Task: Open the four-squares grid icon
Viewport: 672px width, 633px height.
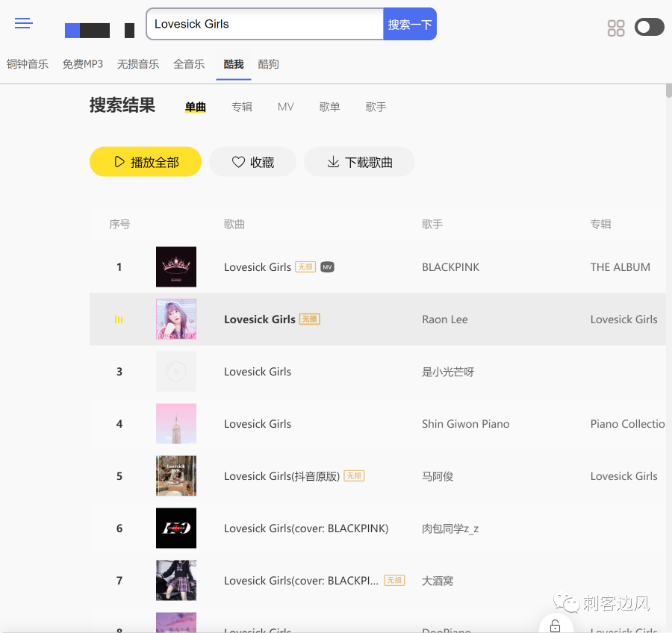Action: (616, 28)
